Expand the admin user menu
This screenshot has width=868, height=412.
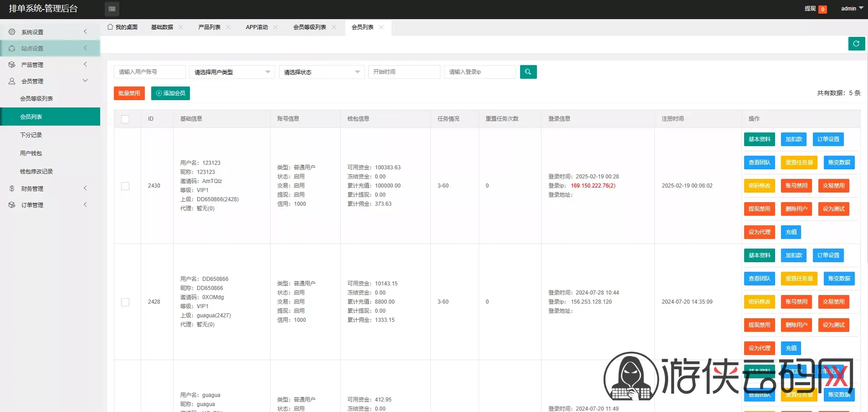(x=852, y=9)
